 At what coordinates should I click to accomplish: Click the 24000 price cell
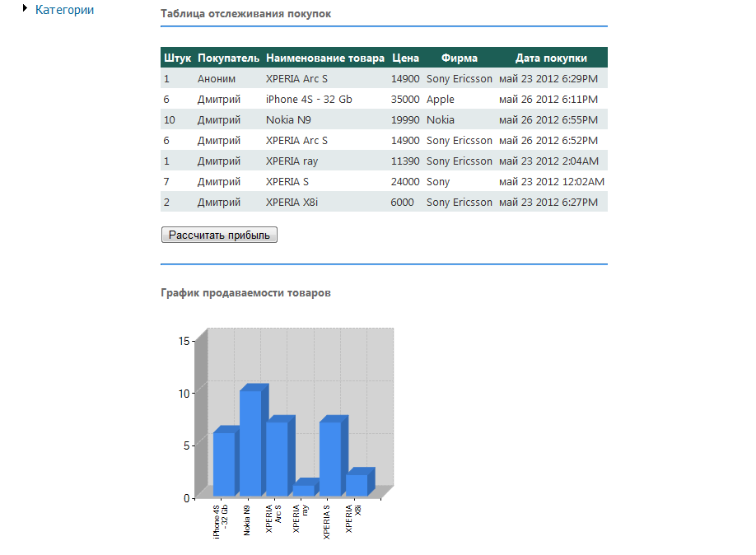coord(405,182)
